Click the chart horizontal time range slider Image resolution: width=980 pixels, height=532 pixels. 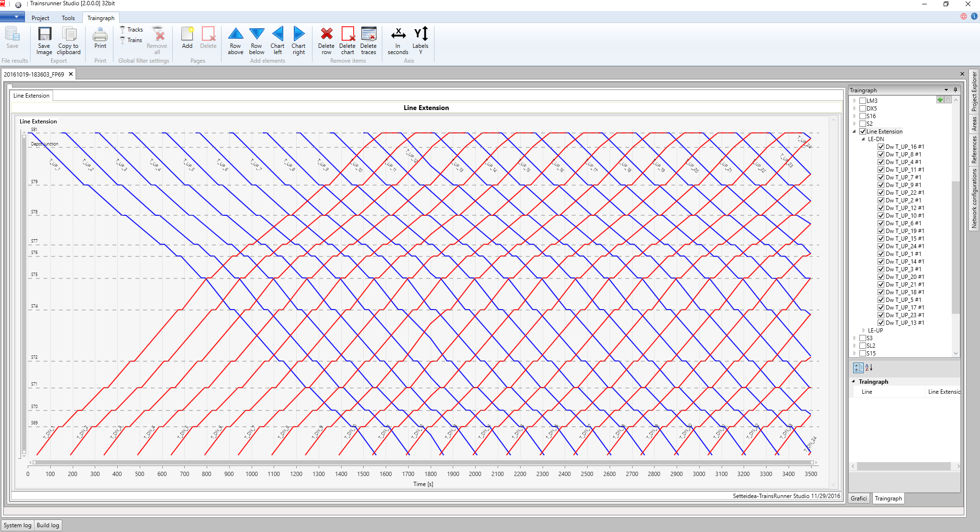(423, 463)
